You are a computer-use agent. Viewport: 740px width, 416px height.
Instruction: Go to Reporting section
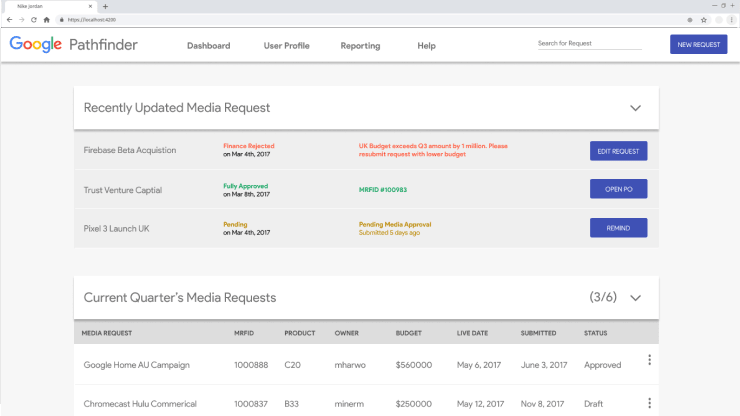[360, 46]
